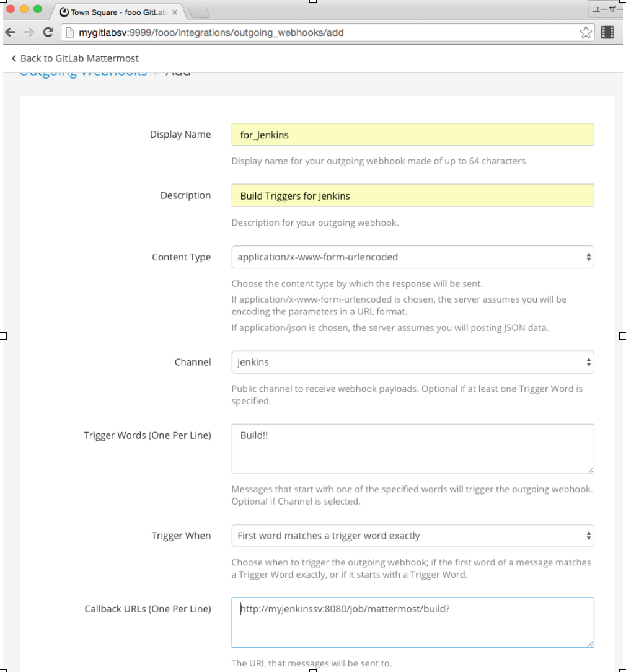Click inside the Trigger Words text area
This screenshot has width=626, height=672.
(412, 448)
